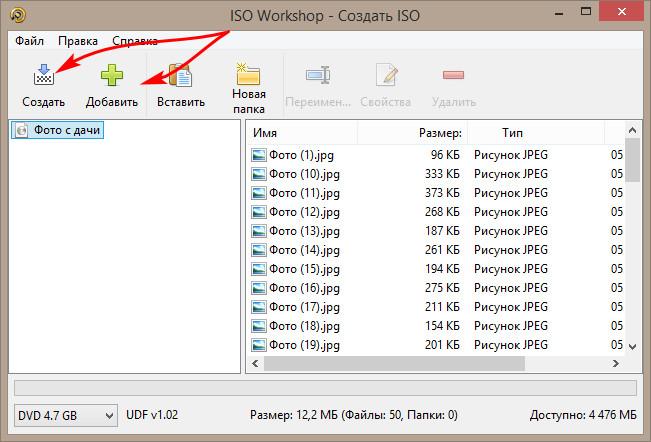Open Свойства properties icon
This screenshot has width=651, height=442.
click(x=386, y=75)
